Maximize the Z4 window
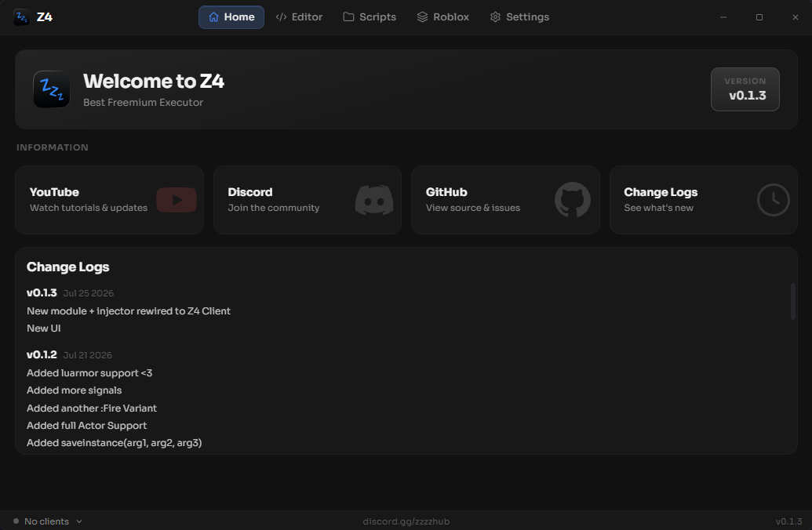Screen dimensions: 812x530 (x=759, y=17)
